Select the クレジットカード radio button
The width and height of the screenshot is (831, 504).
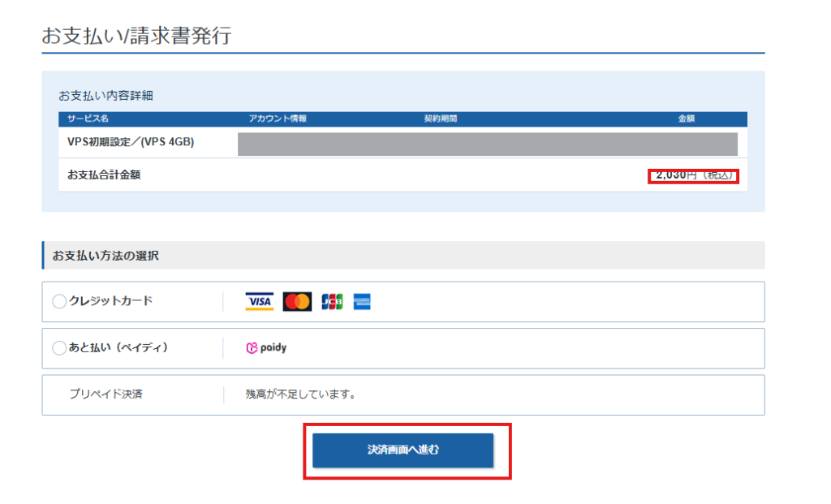[x=59, y=302]
